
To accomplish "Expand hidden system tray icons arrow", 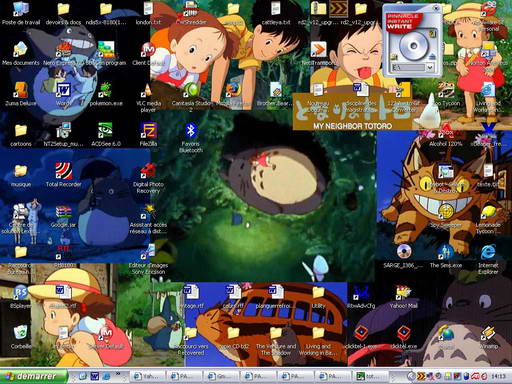I will [411, 376].
